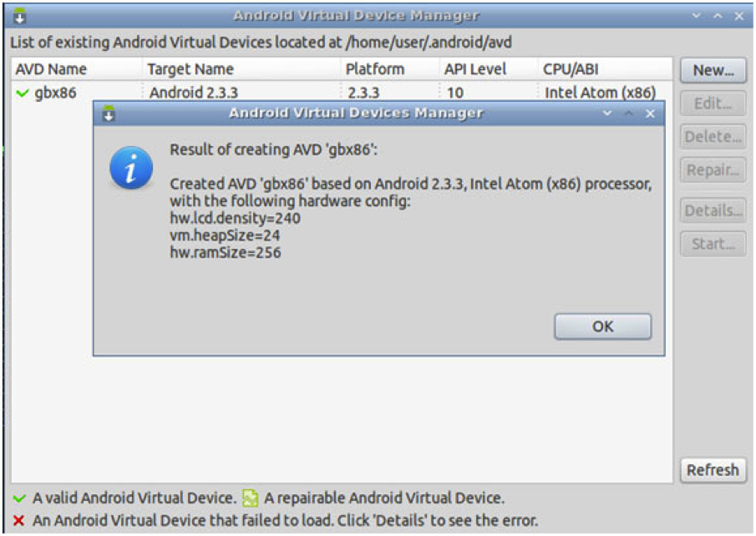Screen dimensions: 756x536
Task: Click the green check valid-device legend icon
Action: pos(20,498)
